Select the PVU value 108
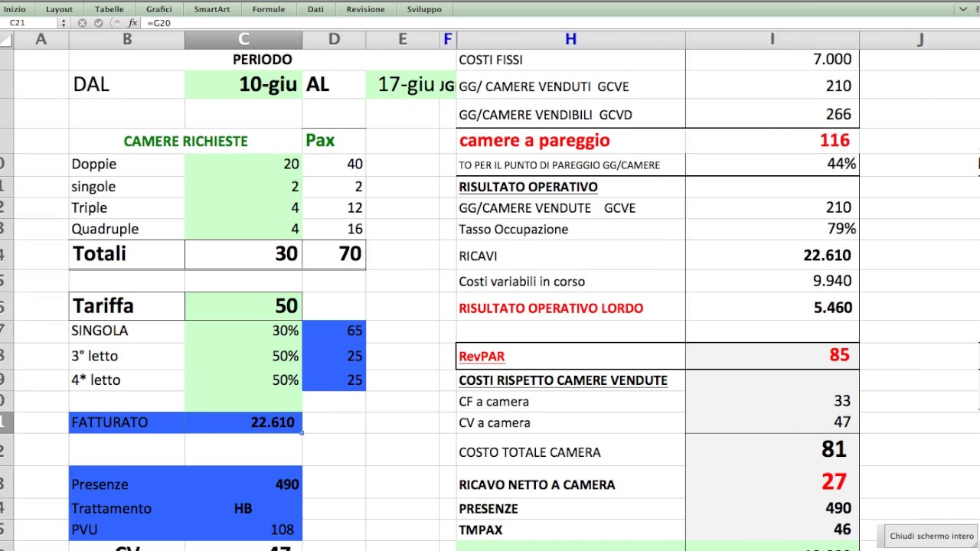980x551 pixels. tap(243, 530)
